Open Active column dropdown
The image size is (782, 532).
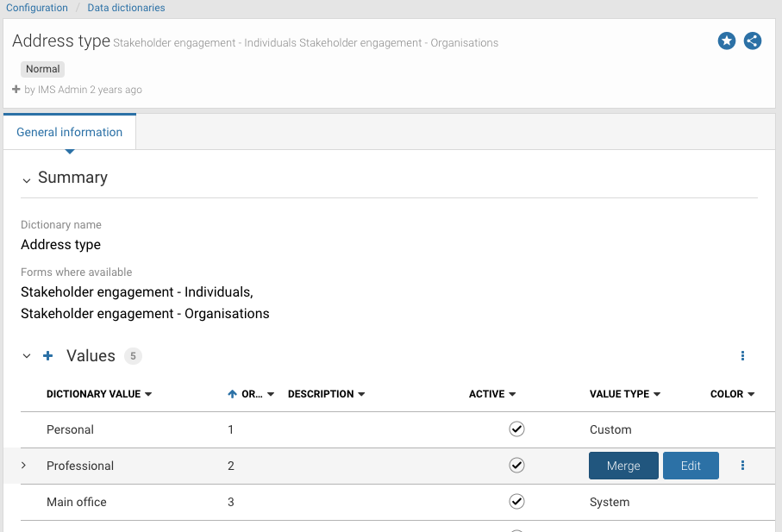[512, 394]
